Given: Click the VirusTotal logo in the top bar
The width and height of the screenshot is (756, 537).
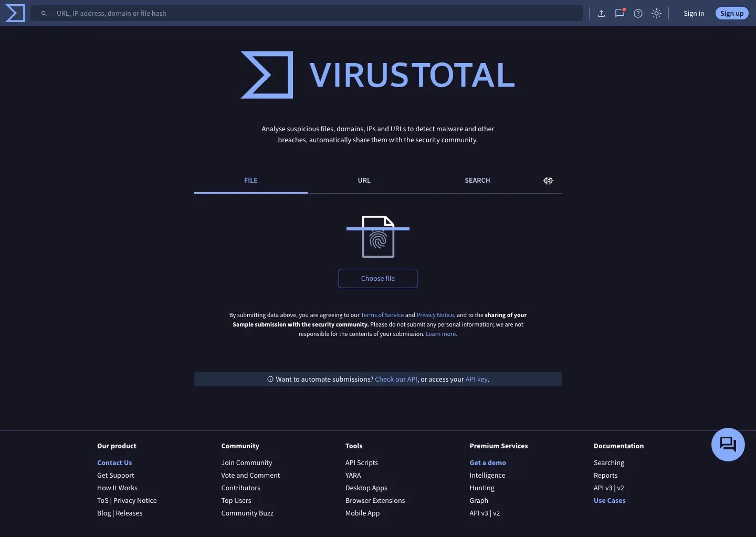Looking at the screenshot, I should pos(15,13).
